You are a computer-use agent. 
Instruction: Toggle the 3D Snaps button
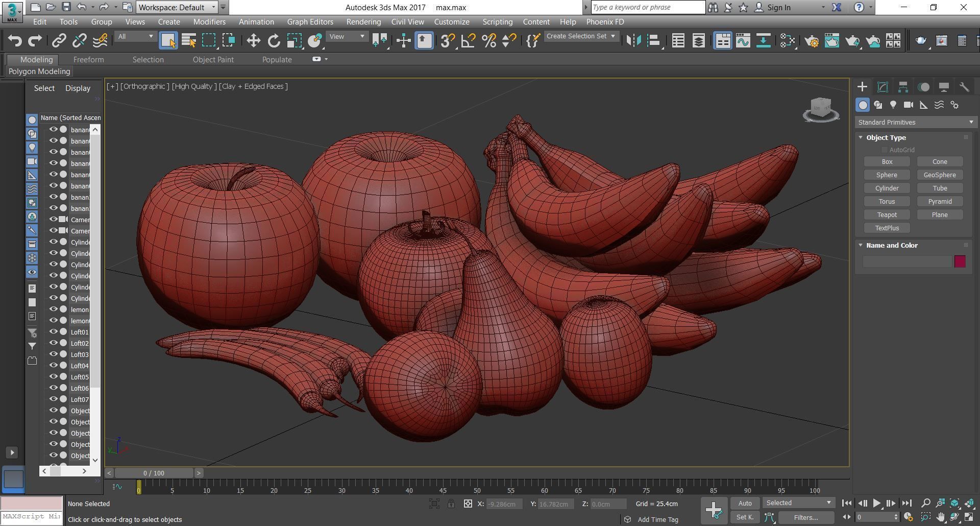coord(448,40)
